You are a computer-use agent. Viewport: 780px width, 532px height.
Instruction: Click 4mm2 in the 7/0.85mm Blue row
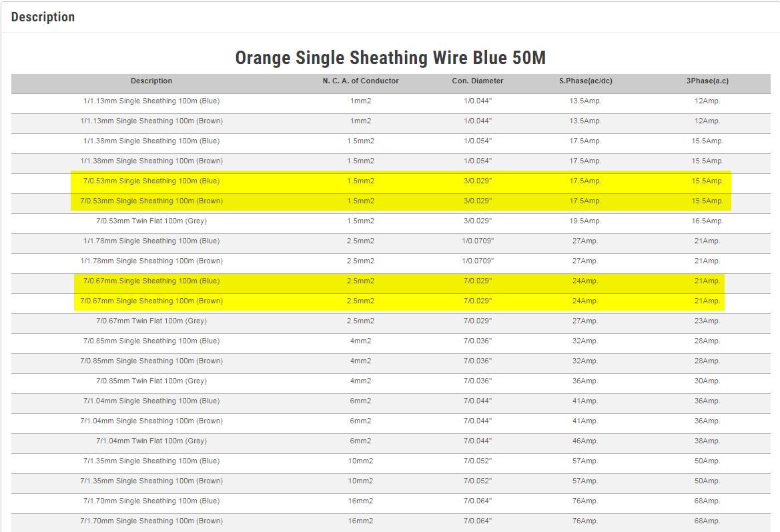pyautogui.click(x=361, y=341)
